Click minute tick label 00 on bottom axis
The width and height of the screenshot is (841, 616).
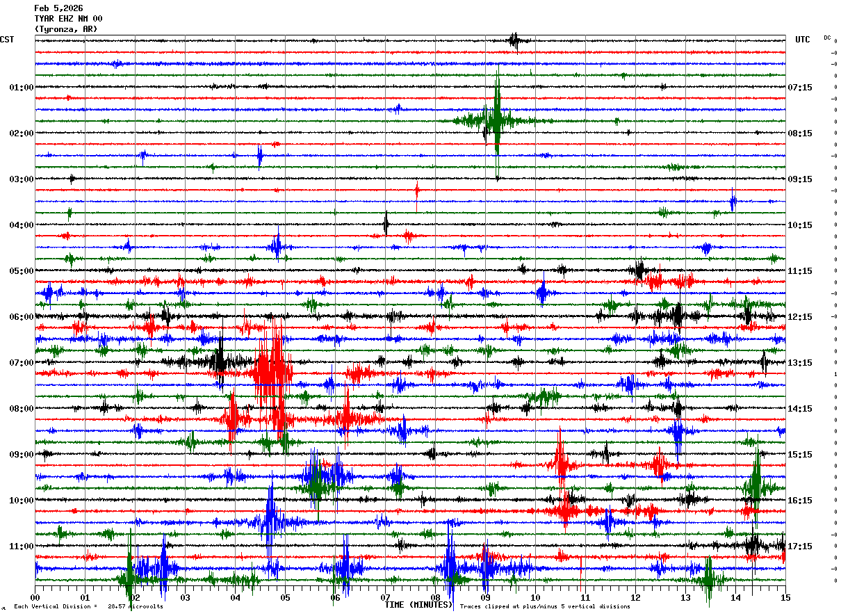pyautogui.click(x=35, y=598)
